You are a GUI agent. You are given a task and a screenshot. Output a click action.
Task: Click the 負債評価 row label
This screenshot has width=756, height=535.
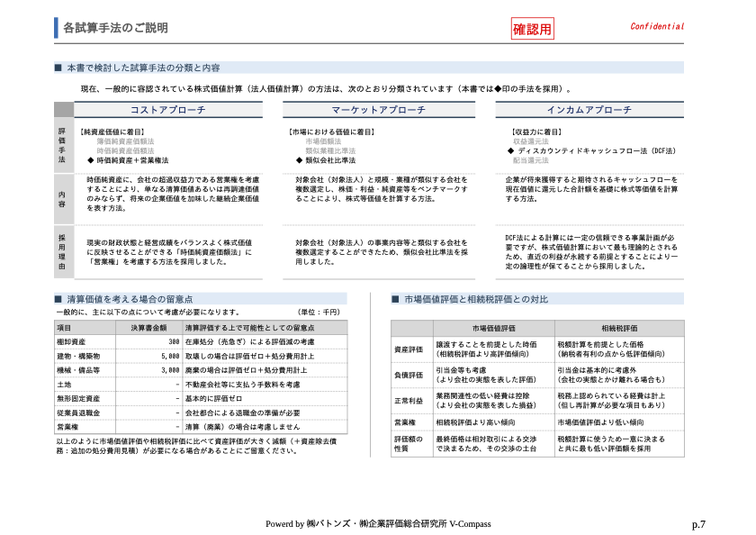pyautogui.click(x=409, y=375)
